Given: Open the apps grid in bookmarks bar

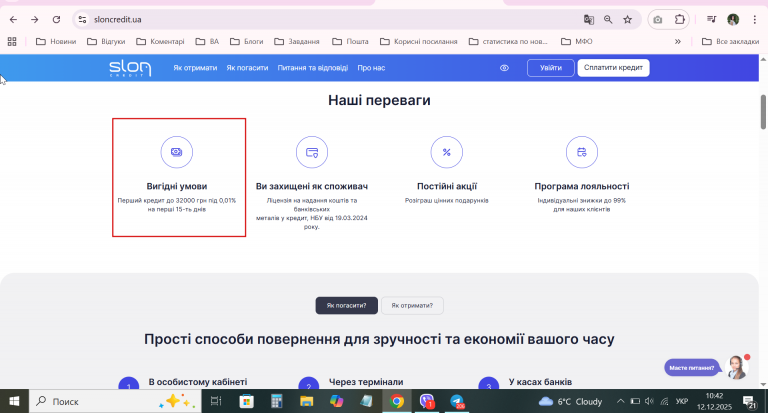Looking at the screenshot, I should (12, 42).
